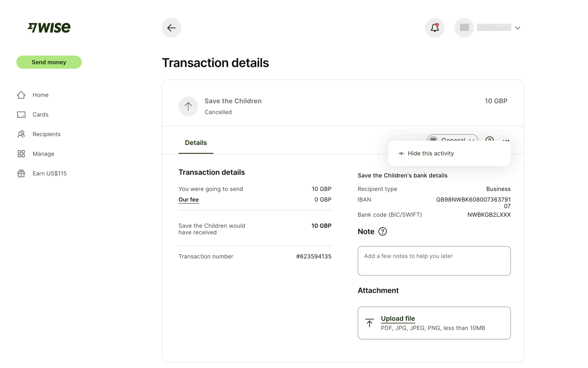
Task: Click the Attachment heading
Action: click(x=378, y=290)
